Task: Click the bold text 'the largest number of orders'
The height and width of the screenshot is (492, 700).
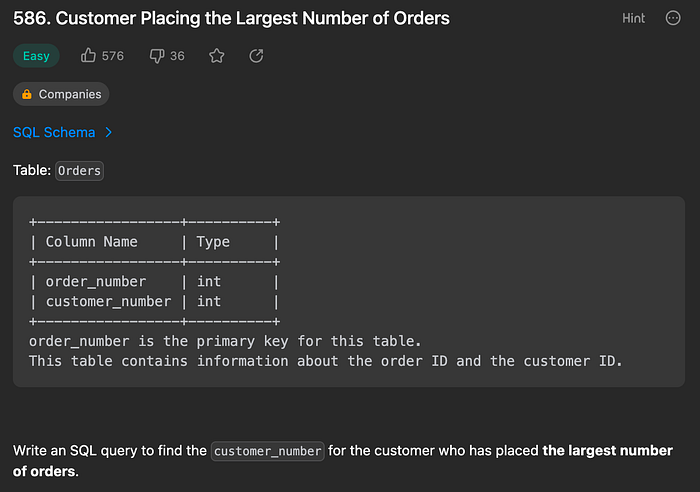Action: [607, 451]
